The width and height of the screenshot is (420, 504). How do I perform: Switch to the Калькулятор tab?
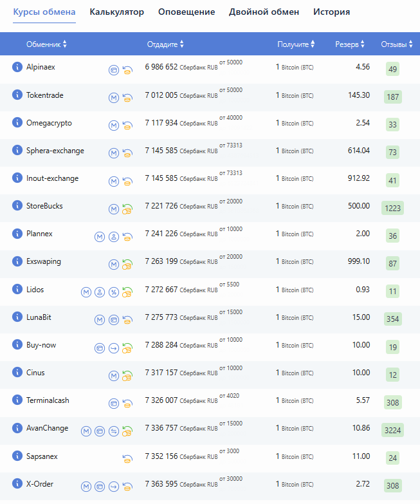(x=116, y=12)
